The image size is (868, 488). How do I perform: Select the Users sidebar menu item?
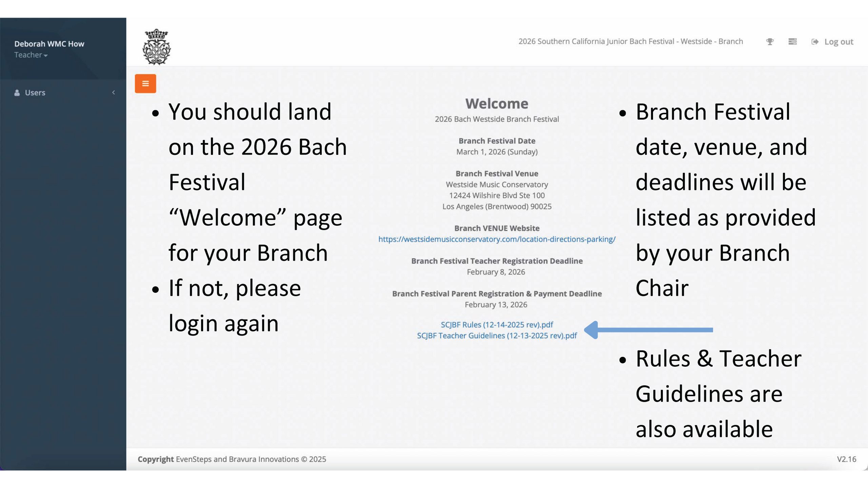pyautogui.click(x=35, y=93)
